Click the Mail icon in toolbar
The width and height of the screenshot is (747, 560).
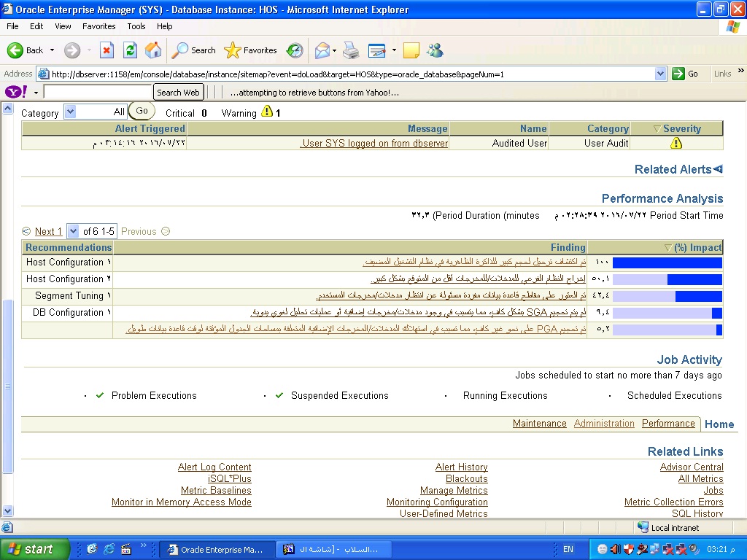point(322,50)
